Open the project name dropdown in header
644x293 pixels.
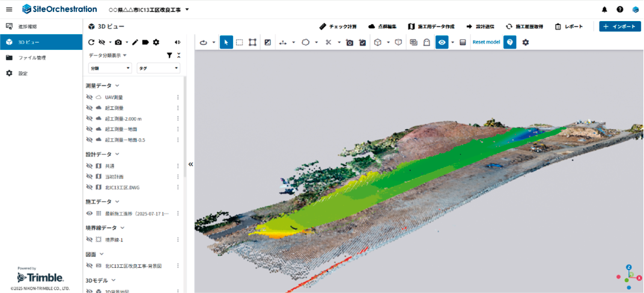187,10
